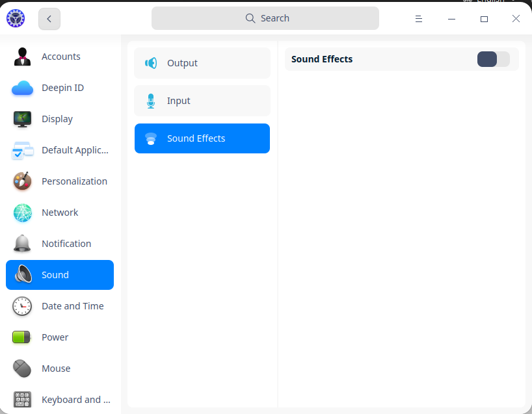Open Default Applic... settings label
This screenshot has width=532, height=414.
coord(75,150)
